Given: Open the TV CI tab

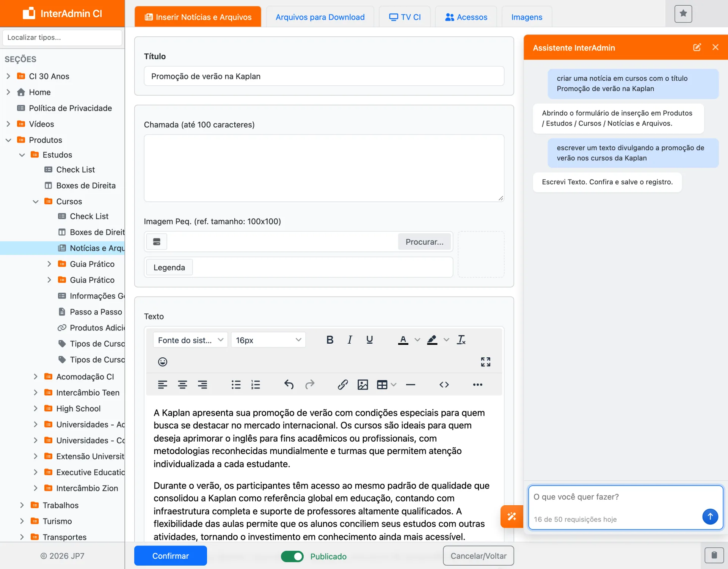Looking at the screenshot, I should [405, 17].
